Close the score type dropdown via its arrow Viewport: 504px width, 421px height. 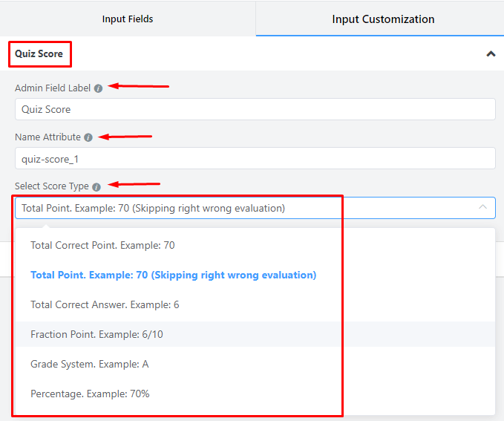(482, 207)
